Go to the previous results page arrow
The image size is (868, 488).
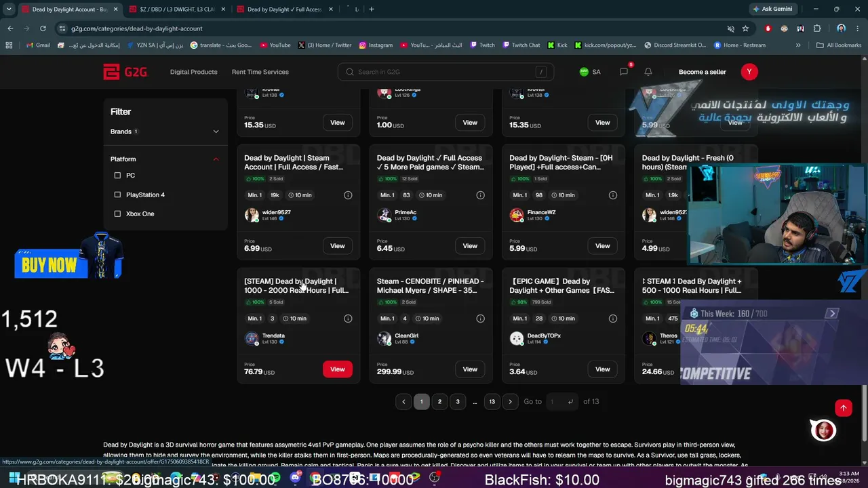[403, 401]
